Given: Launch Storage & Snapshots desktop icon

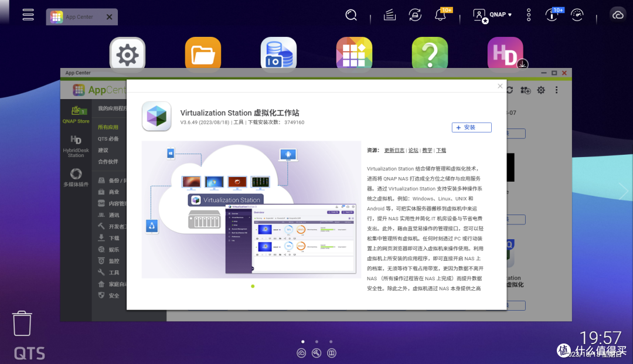Looking at the screenshot, I should coord(278,55).
